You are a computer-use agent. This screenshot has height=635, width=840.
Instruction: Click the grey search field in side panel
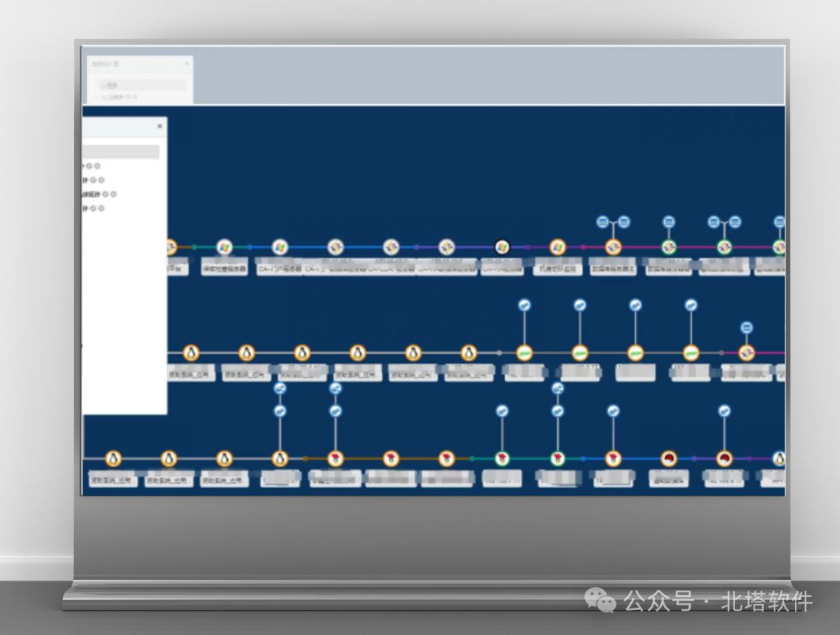coord(121,152)
